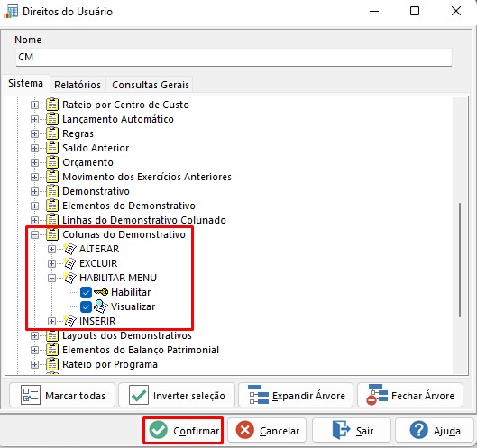Expand the EXCLUIR node
Screen dimensions: 477x448
pyautogui.click(x=52, y=264)
